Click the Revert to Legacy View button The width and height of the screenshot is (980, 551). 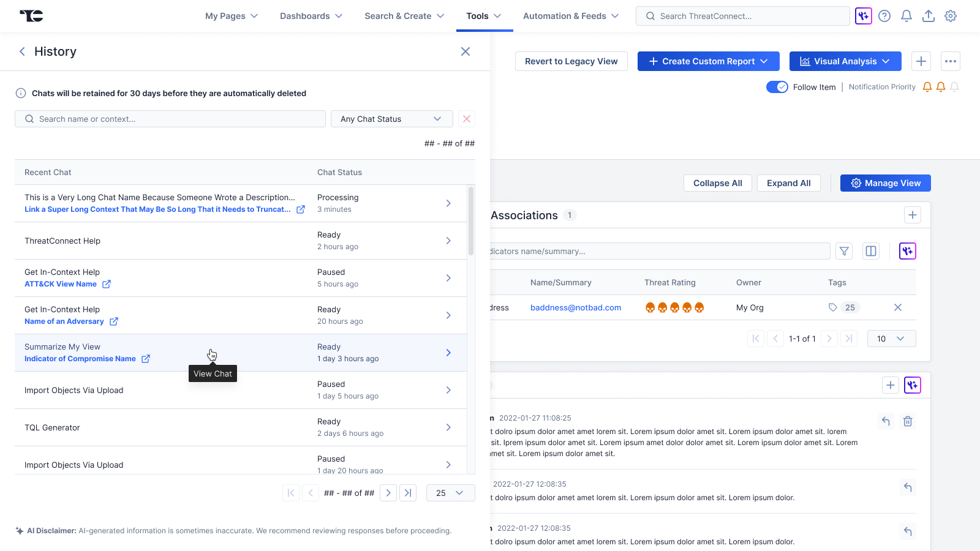[571, 61]
